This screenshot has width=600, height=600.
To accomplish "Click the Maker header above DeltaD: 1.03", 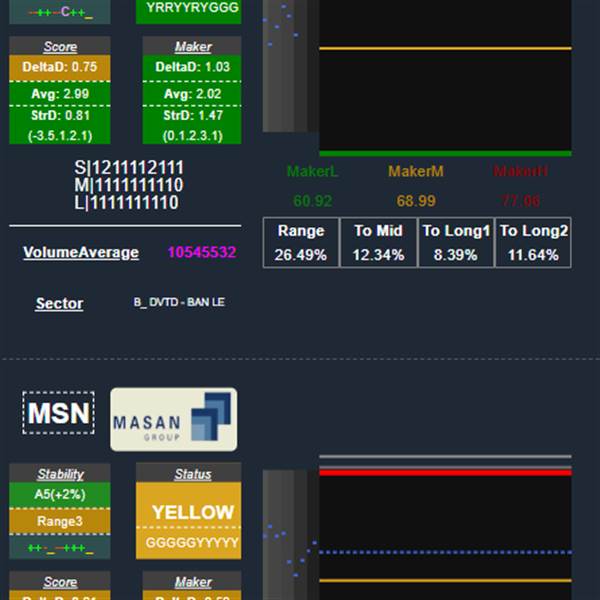I will pos(192,46).
